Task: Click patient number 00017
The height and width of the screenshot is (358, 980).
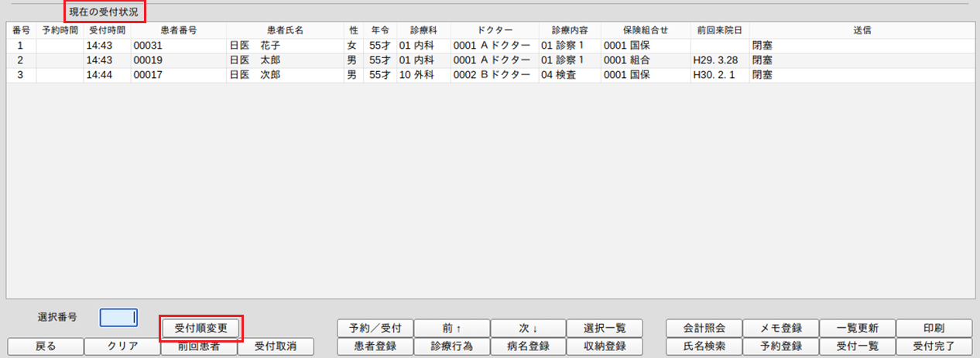Action: click(147, 75)
